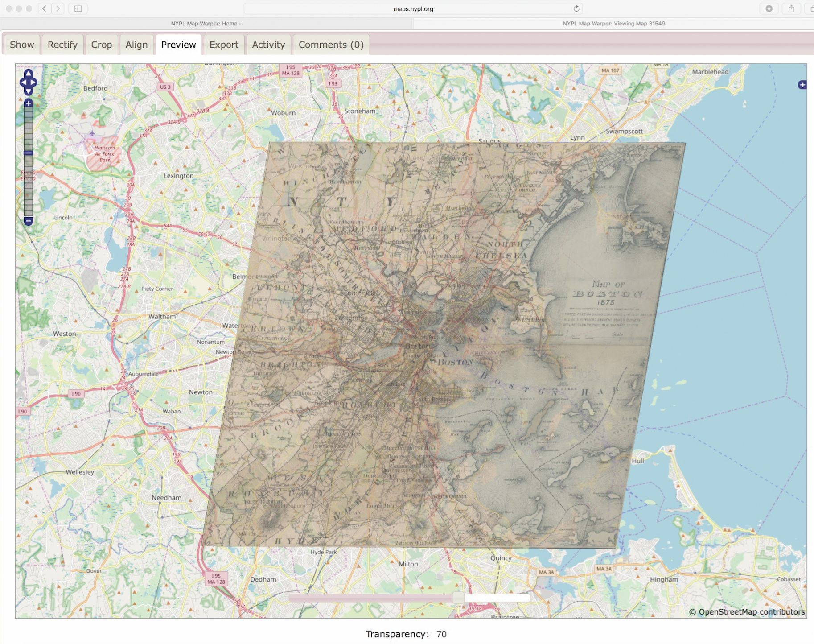Select the Crop tab
Image resolution: width=814 pixels, height=644 pixels.
pos(101,45)
